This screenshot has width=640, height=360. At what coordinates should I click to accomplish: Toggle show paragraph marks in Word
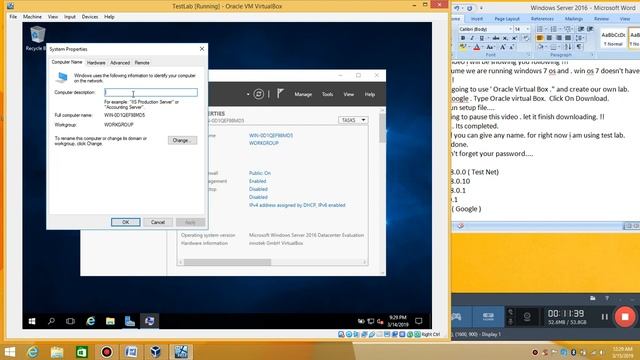pos(579,47)
